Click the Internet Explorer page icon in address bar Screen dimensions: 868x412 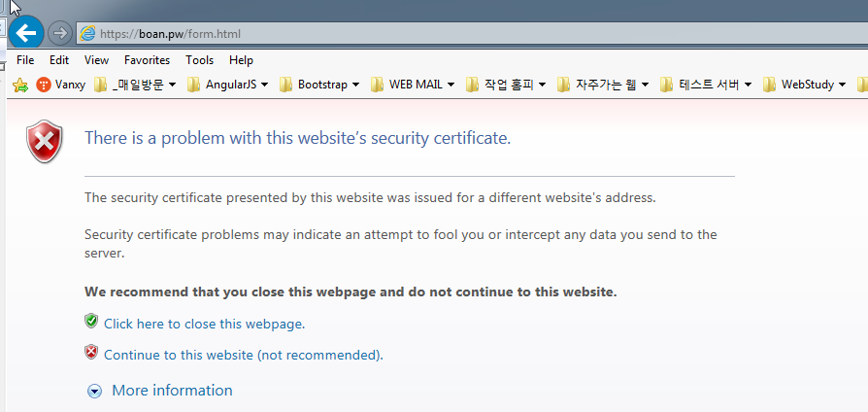coord(88,33)
